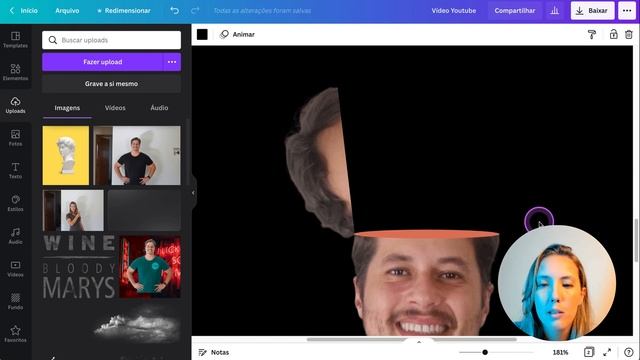The image size is (640, 360).
Task: Open the top-right more options menu
Action: (627, 11)
